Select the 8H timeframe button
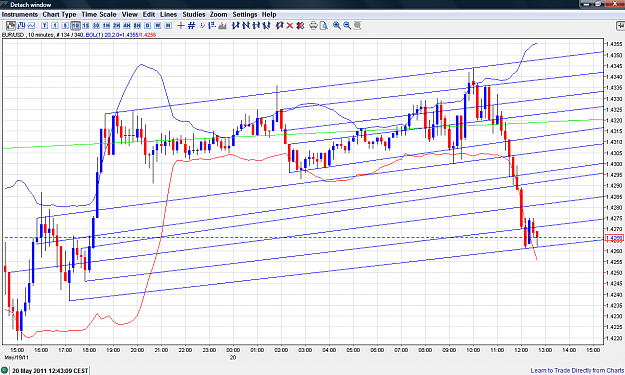The width and height of the screenshot is (625, 375). tap(137, 26)
